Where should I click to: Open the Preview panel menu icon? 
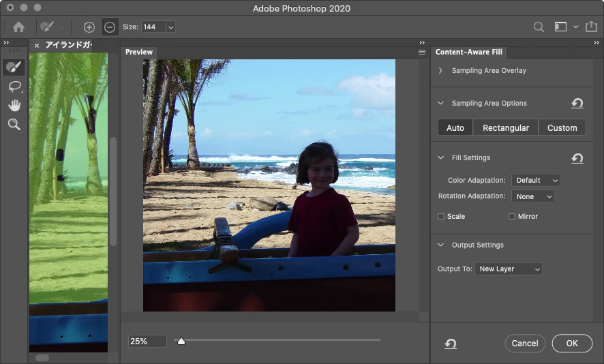[422, 52]
